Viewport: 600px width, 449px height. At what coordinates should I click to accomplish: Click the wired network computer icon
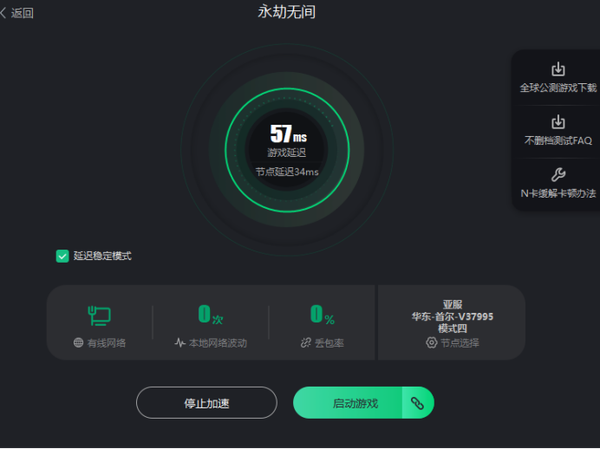click(99, 315)
